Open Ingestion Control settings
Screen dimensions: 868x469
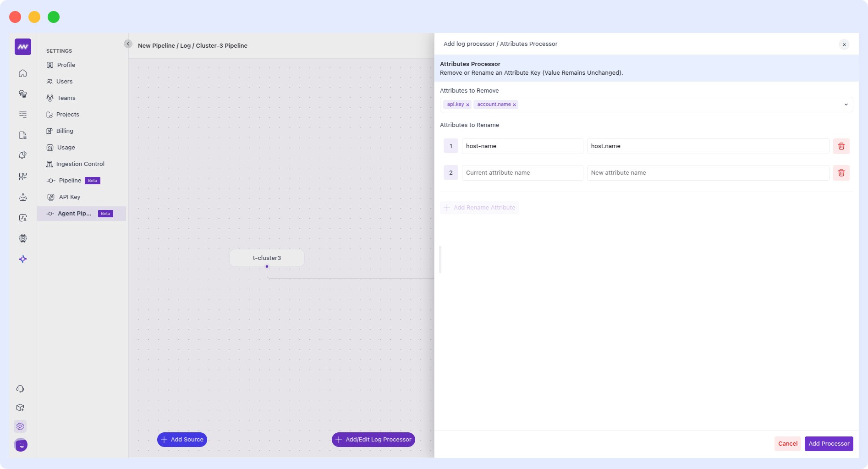pyautogui.click(x=80, y=164)
